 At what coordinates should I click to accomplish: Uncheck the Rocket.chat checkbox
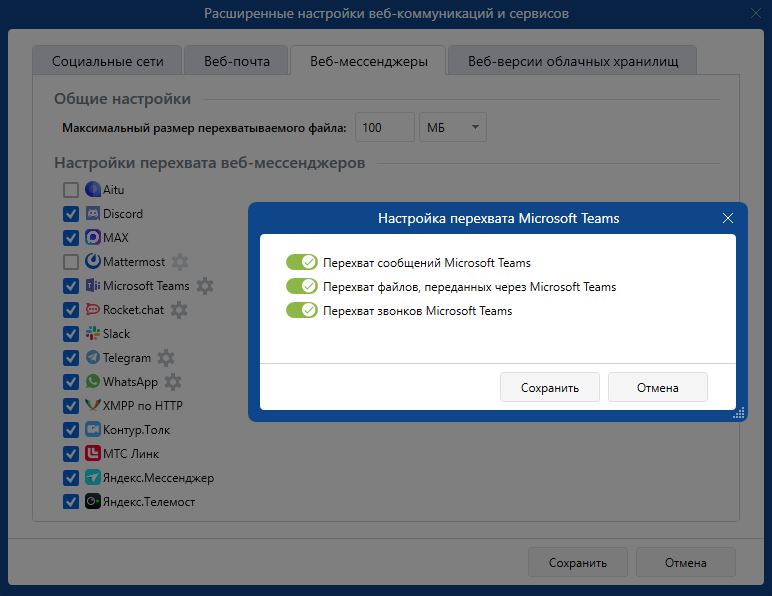point(71,310)
